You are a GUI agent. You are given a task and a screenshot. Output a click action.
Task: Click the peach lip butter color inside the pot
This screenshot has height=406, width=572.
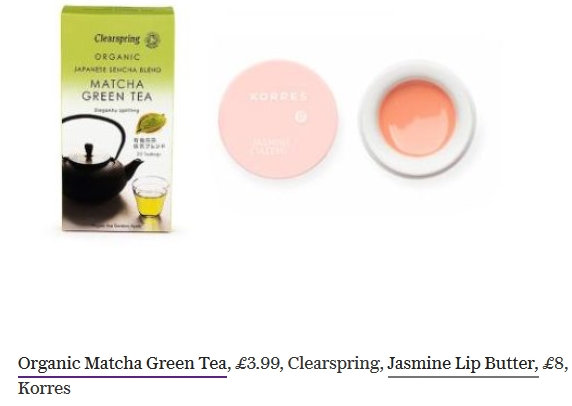click(x=417, y=118)
